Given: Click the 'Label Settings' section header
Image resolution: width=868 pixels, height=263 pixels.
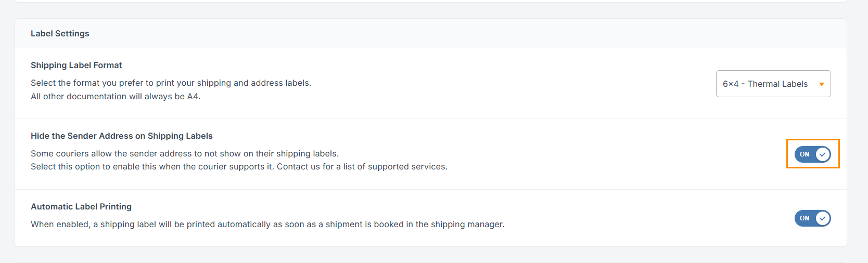Looking at the screenshot, I should click(60, 33).
